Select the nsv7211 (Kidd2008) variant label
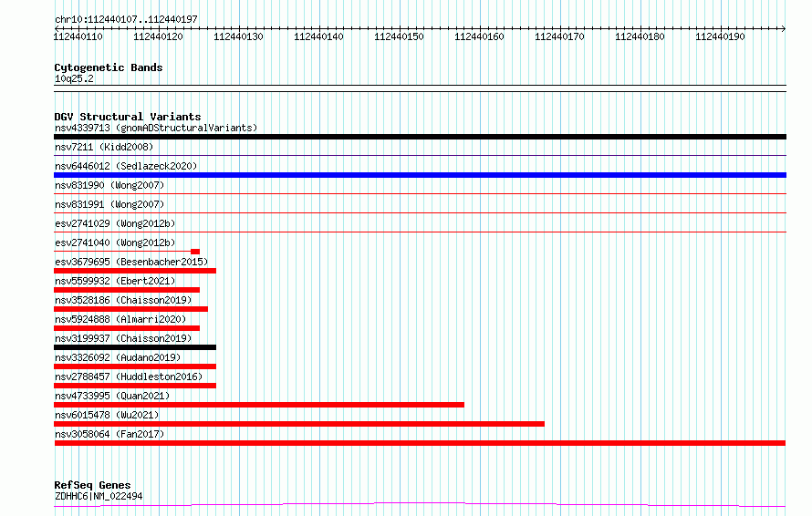812x516 pixels. pyautogui.click(x=104, y=147)
